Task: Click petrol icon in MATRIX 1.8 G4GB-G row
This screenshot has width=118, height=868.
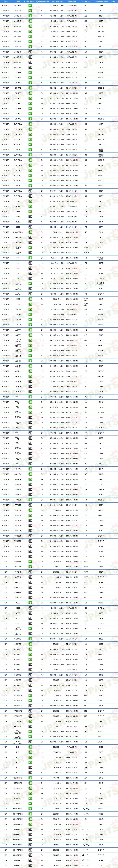Action: tap(30, 376)
